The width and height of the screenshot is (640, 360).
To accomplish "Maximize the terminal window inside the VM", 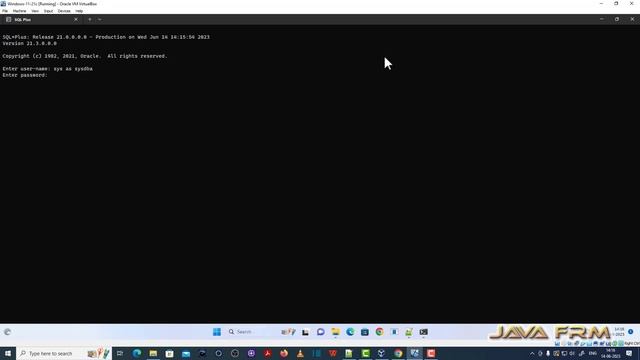I will 617,19.
